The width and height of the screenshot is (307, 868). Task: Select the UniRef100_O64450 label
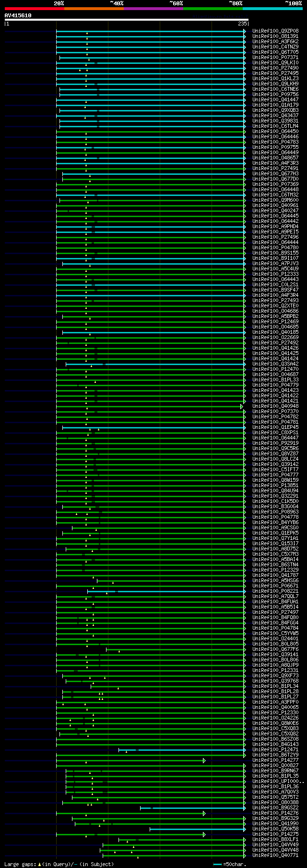click(275, 131)
